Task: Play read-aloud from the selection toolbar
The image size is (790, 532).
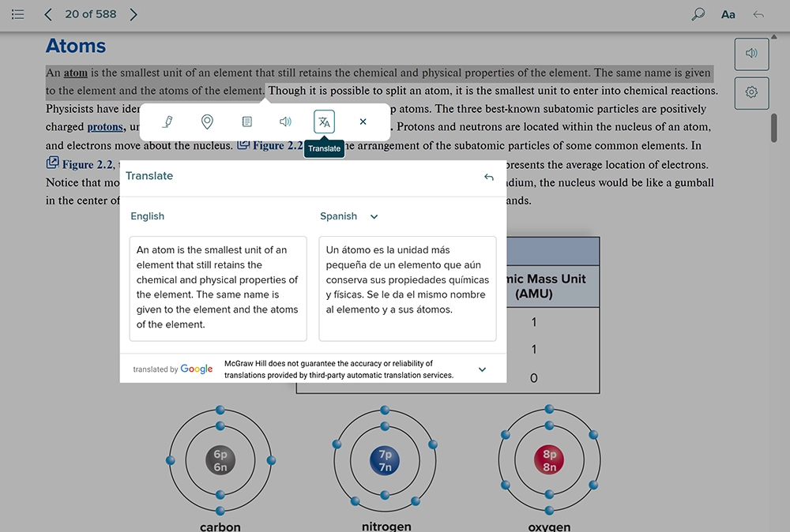Action: pyautogui.click(x=285, y=122)
